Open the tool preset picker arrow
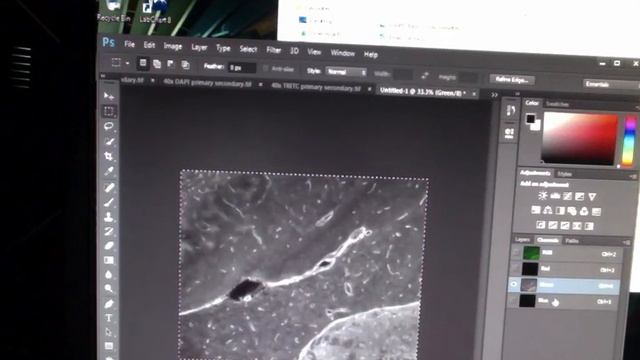 [127, 63]
